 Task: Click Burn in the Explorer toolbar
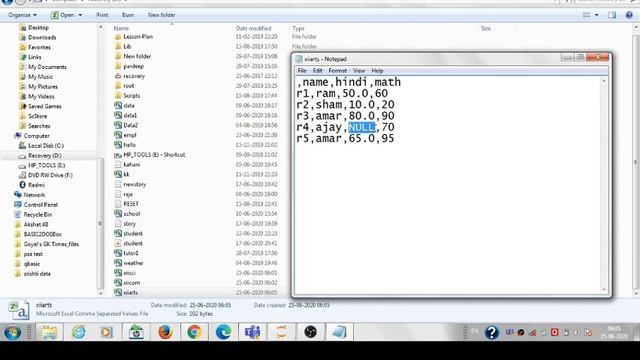(128, 15)
